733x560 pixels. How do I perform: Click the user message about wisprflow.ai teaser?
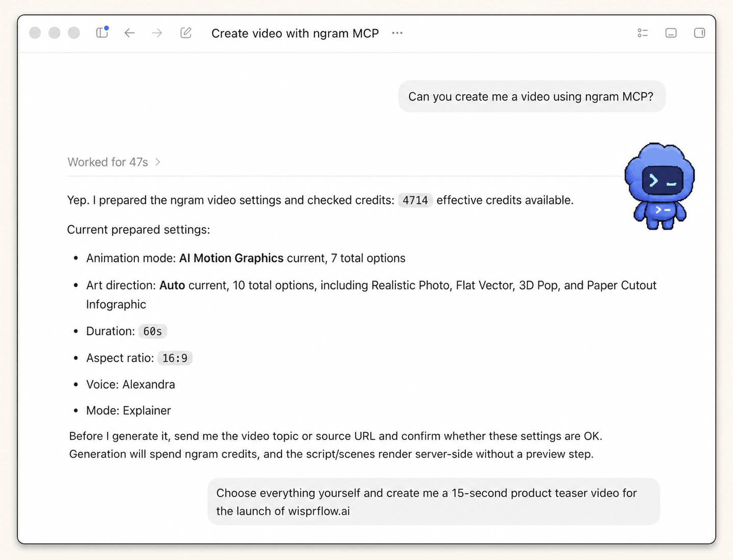click(434, 502)
